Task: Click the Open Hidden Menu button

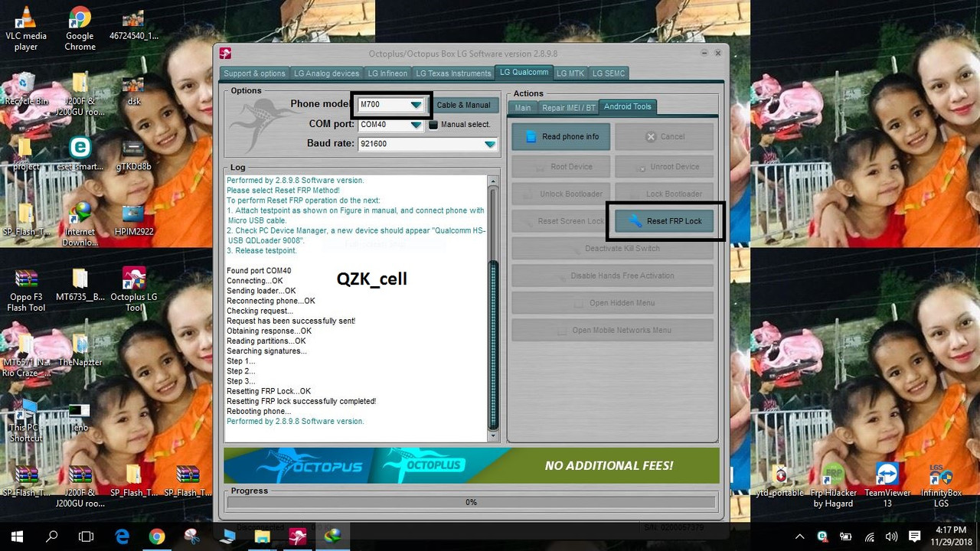Action: pyautogui.click(x=612, y=303)
